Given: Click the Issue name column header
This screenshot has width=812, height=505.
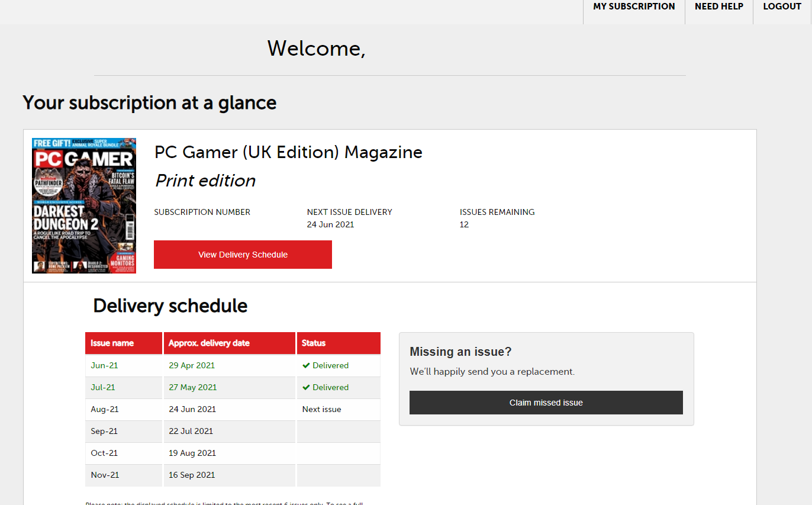Looking at the screenshot, I should tap(124, 343).
